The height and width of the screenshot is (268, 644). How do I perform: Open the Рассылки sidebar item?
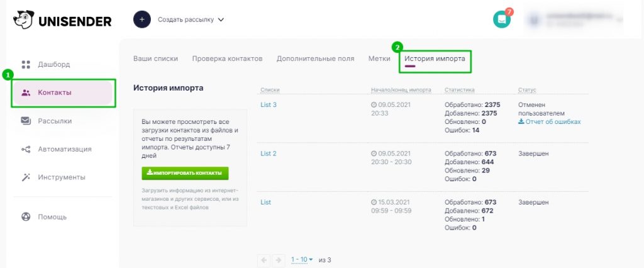click(x=55, y=121)
